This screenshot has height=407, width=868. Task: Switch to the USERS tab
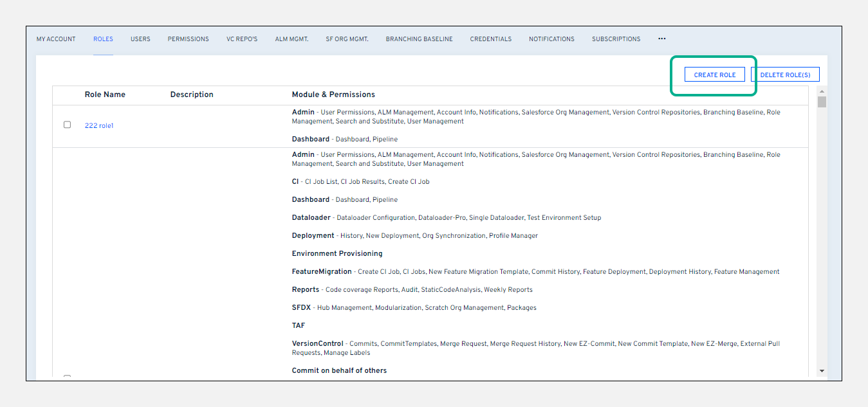[140, 39]
